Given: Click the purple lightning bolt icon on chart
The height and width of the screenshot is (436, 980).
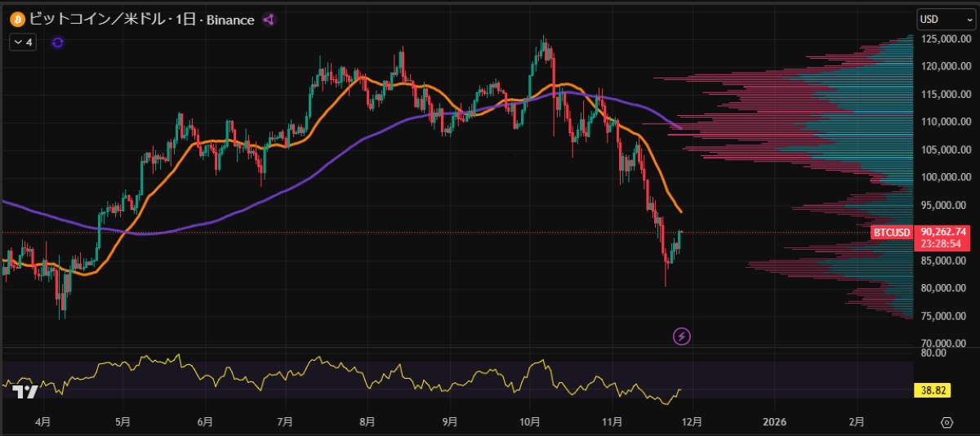Looking at the screenshot, I should [x=682, y=336].
